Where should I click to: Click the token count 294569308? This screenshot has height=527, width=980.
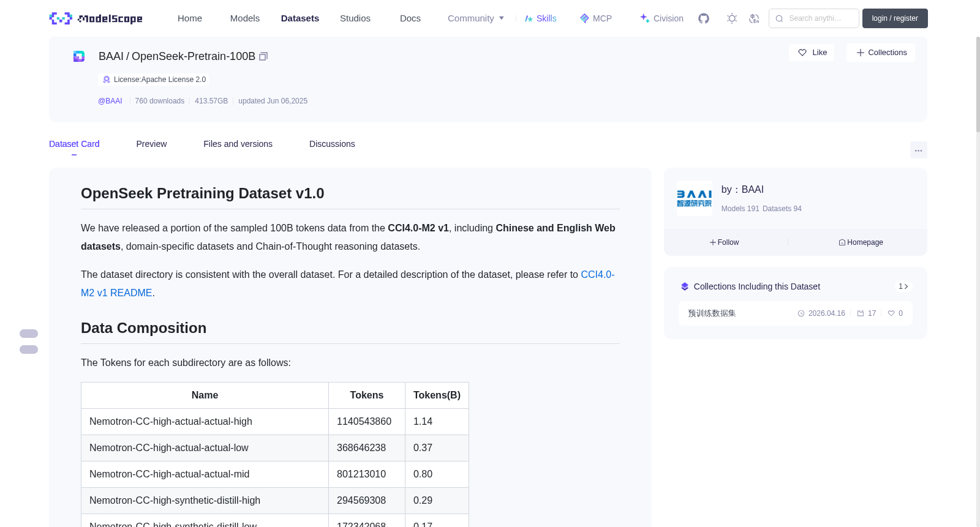[x=361, y=501]
